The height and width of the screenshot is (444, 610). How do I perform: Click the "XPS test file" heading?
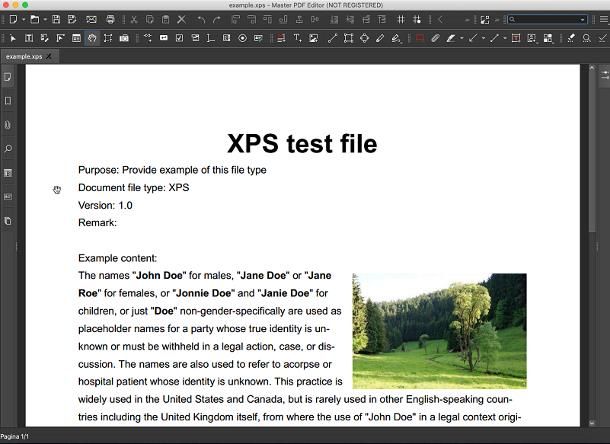tap(302, 144)
